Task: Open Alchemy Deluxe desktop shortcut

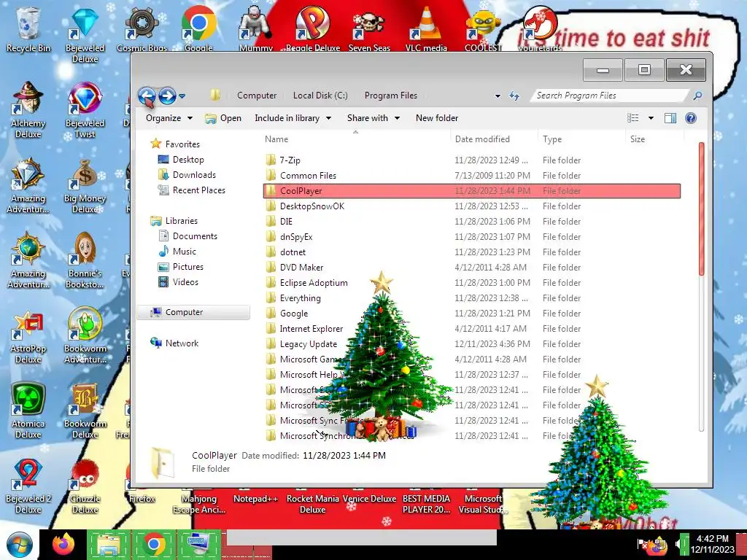Action: click(x=28, y=110)
